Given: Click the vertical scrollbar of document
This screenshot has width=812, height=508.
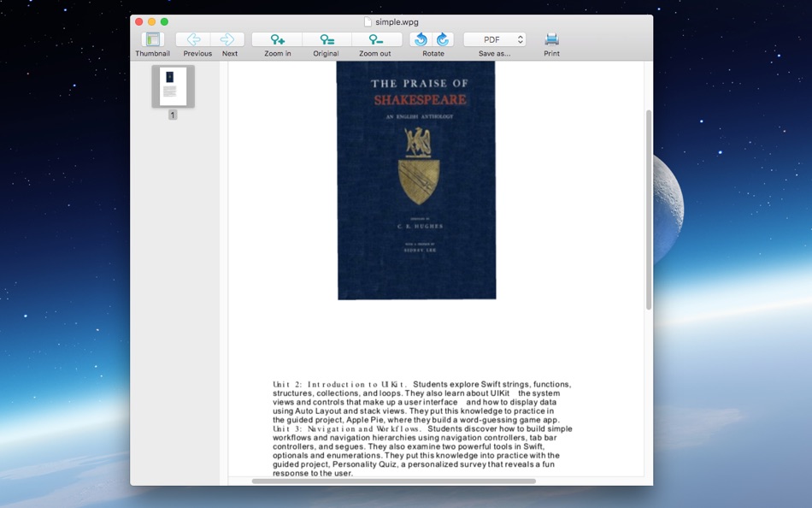Looking at the screenshot, I should coord(649,210).
